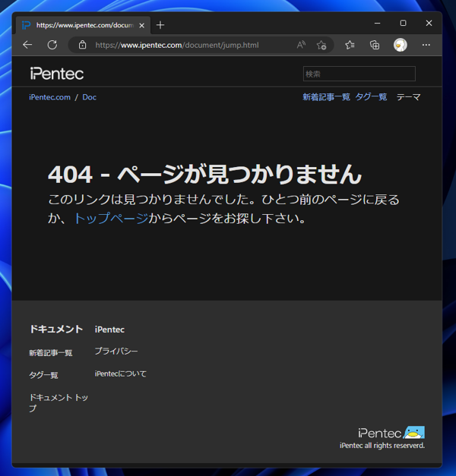Close the ipentec.com tab
456x476 pixels.
[141, 26]
